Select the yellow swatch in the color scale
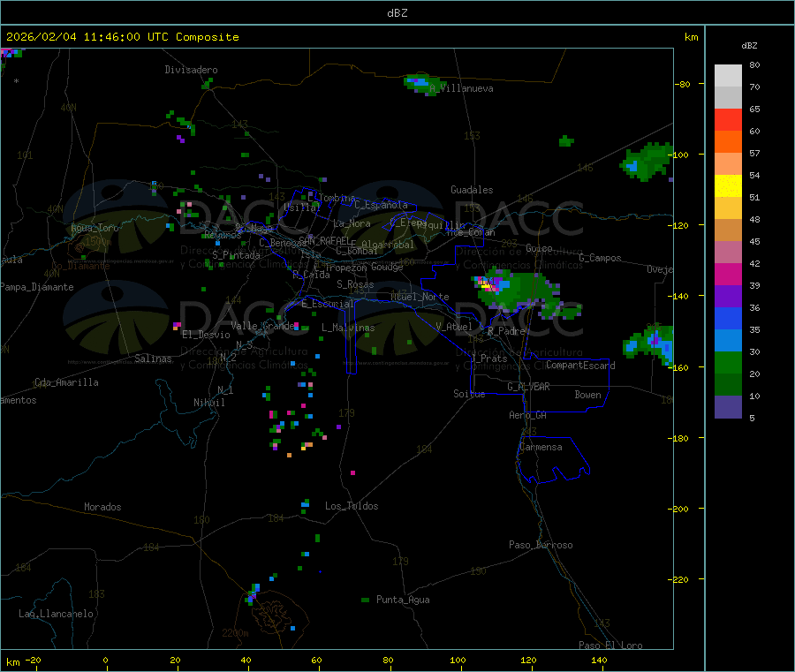795x672 pixels. (728, 185)
